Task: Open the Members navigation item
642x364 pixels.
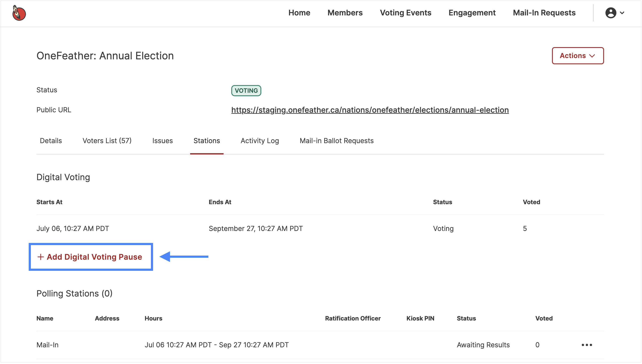Action: (345, 13)
